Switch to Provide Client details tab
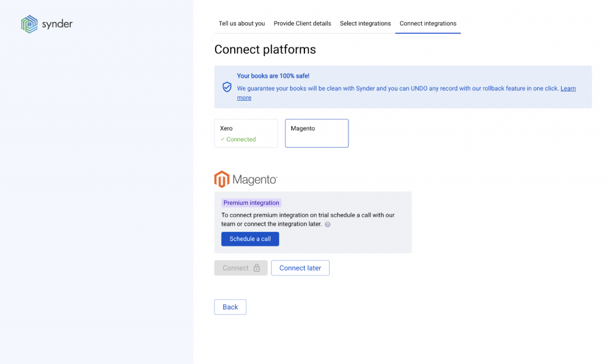 click(x=302, y=23)
